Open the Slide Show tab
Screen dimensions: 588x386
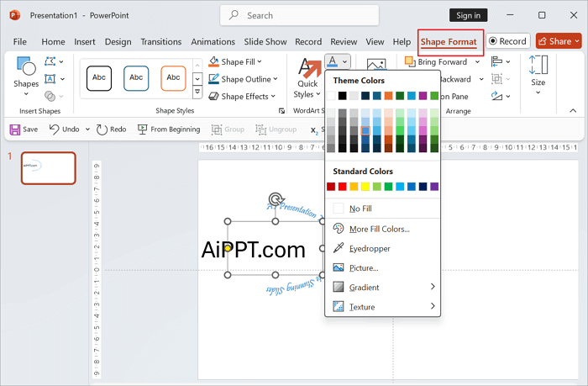click(x=265, y=42)
